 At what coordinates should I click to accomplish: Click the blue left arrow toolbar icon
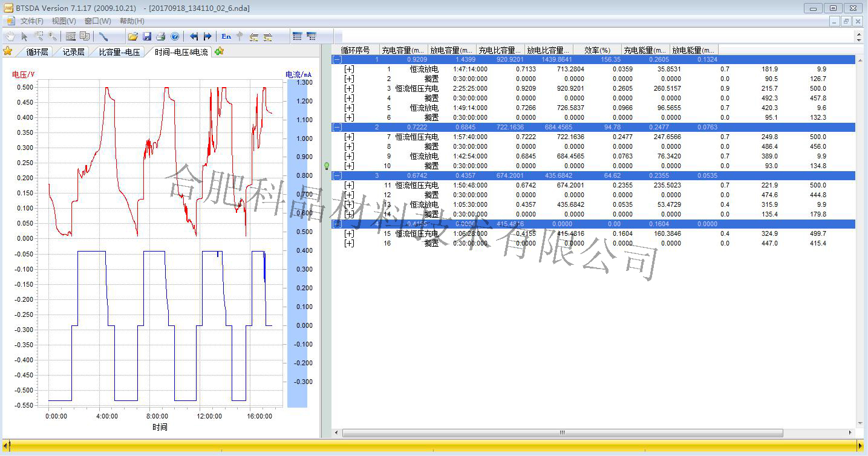(194, 36)
